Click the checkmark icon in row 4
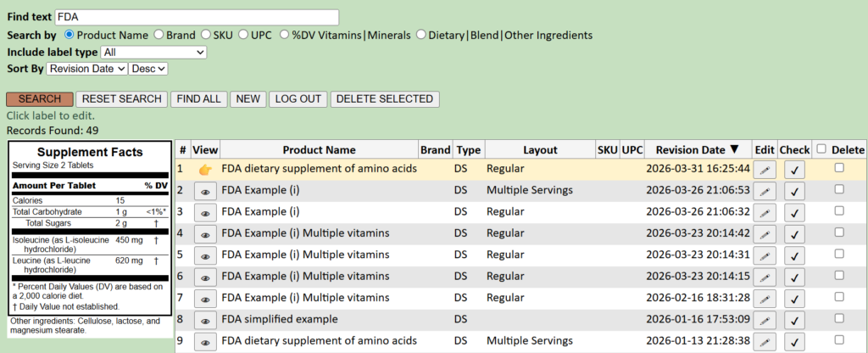This screenshot has height=353, width=868. pyautogui.click(x=794, y=234)
